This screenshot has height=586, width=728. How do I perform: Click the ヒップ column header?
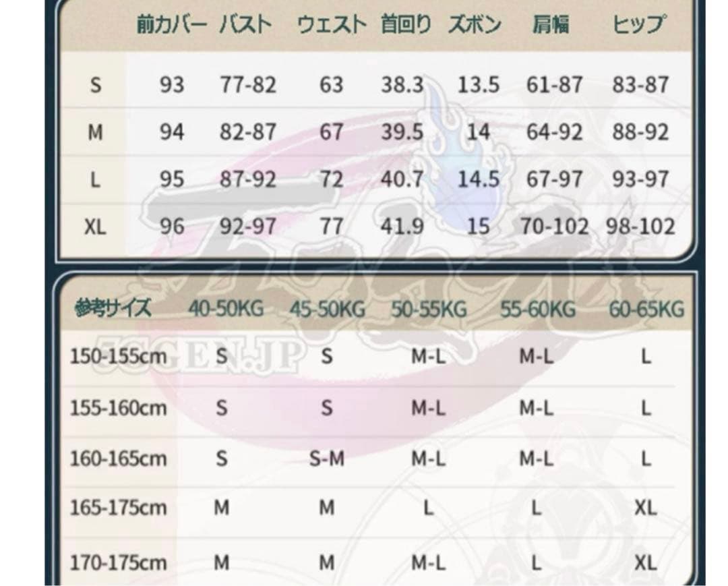click(x=638, y=26)
